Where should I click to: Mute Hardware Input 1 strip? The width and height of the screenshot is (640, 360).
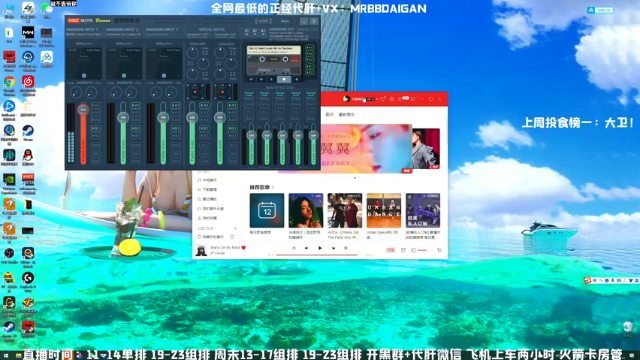(x=96, y=162)
